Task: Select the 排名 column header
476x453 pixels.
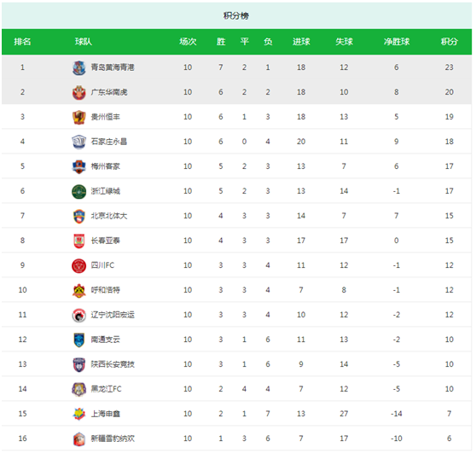Action: coord(22,42)
